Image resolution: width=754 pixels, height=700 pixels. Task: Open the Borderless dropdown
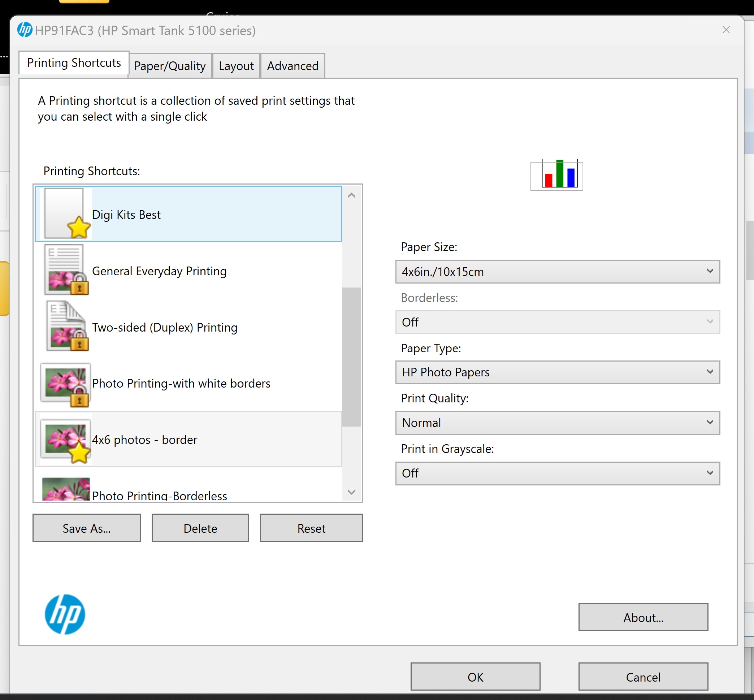tap(558, 322)
